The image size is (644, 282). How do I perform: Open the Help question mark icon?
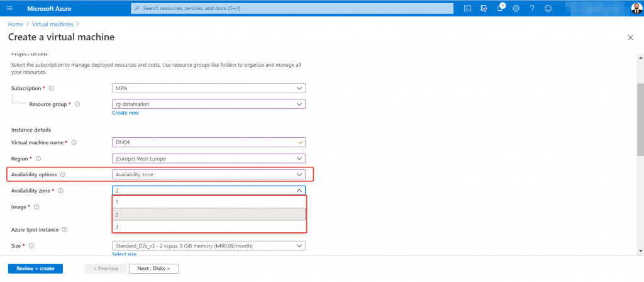pyautogui.click(x=532, y=8)
